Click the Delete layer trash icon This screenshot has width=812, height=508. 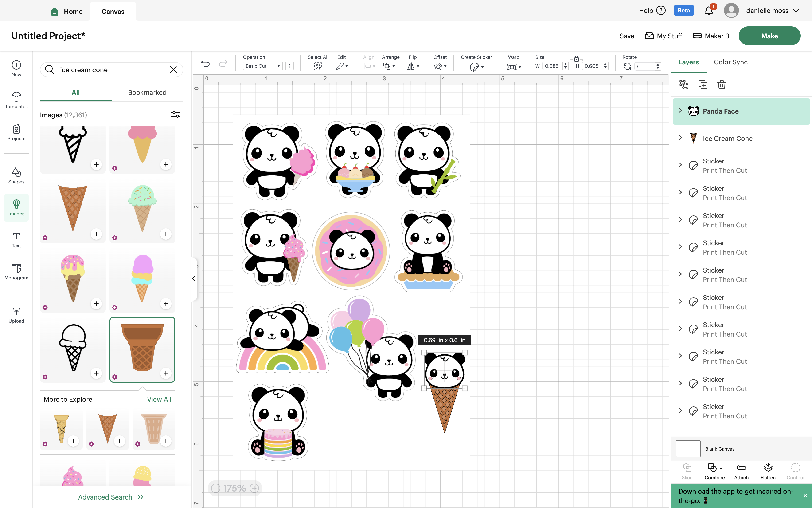[x=722, y=84]
